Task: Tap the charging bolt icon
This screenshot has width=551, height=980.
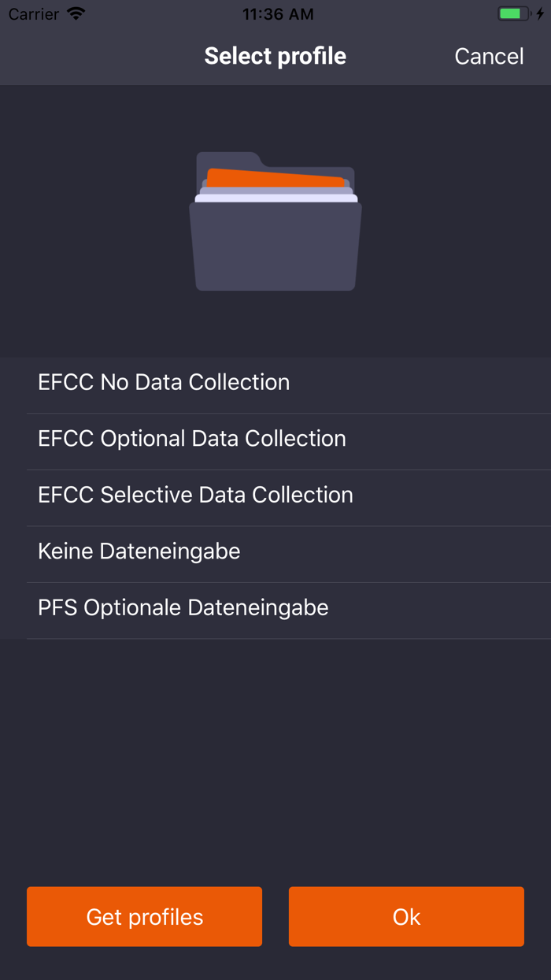Action: 540,14
